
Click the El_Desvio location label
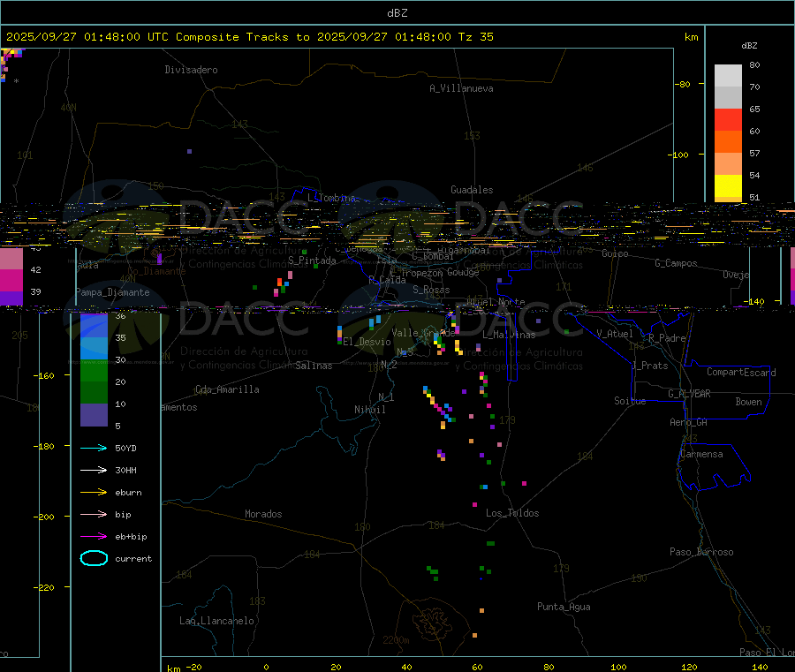coord(367,342)
